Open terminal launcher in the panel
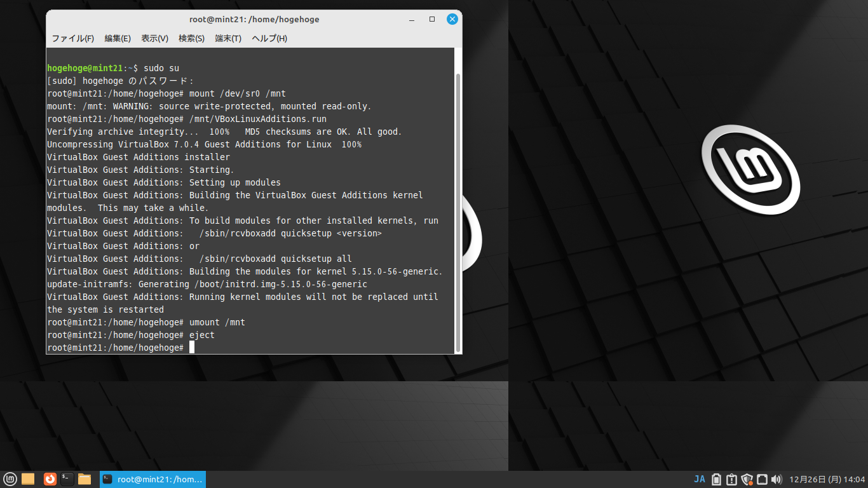The height and width of the screenshot is (488, 868). click(x=67, y=479)
